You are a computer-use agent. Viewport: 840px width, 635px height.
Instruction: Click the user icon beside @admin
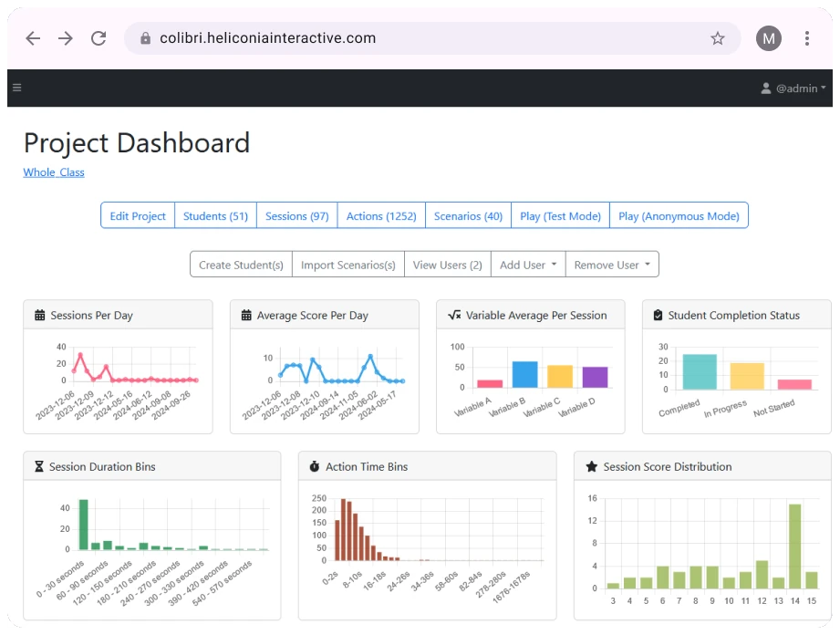tap(764, 88)
